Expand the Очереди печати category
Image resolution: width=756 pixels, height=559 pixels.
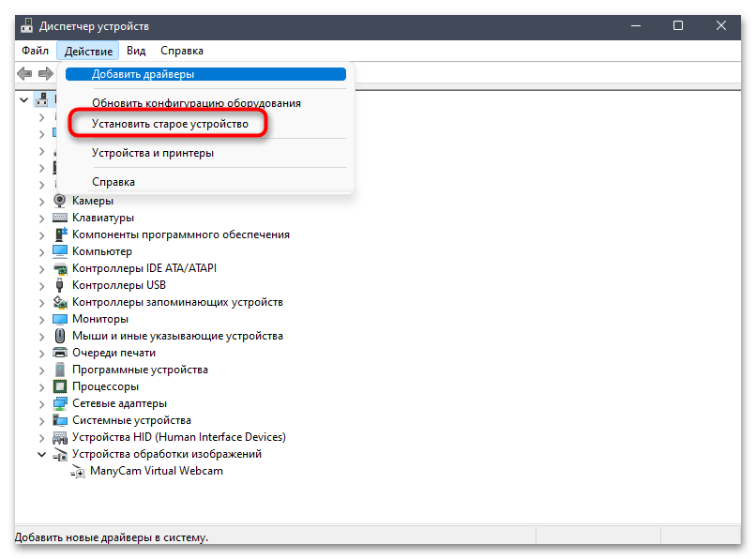pyautogui.click(x=41, y=353)
